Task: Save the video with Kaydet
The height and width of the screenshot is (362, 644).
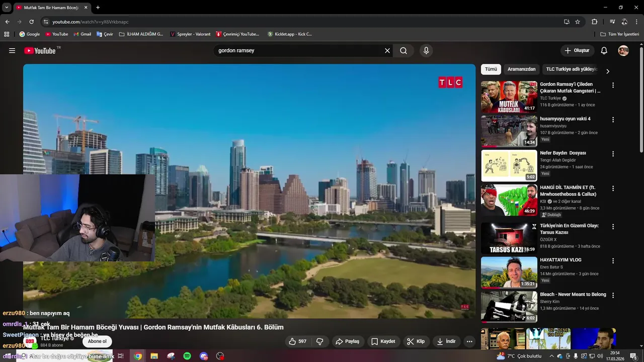Action: coord(383,341)
